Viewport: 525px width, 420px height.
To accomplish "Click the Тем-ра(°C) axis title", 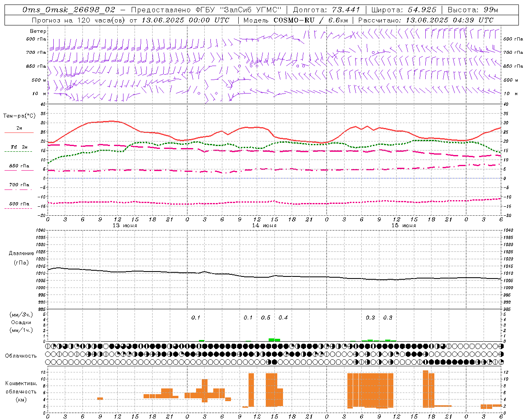I will 19,116.
